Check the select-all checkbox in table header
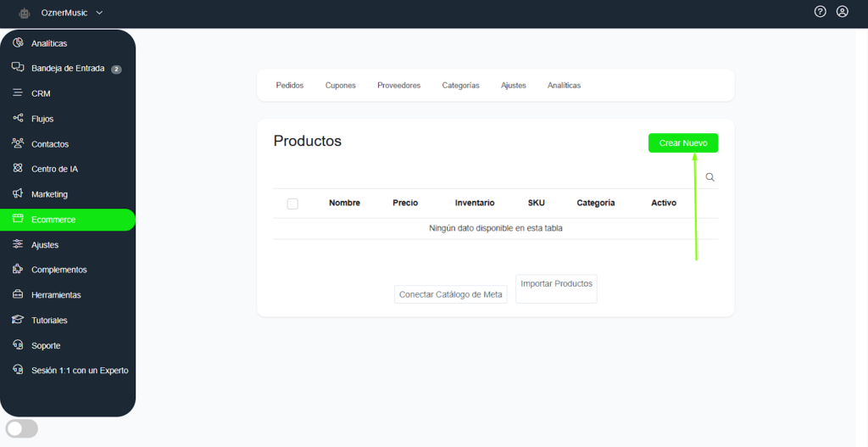 click(x=292, y=204)
